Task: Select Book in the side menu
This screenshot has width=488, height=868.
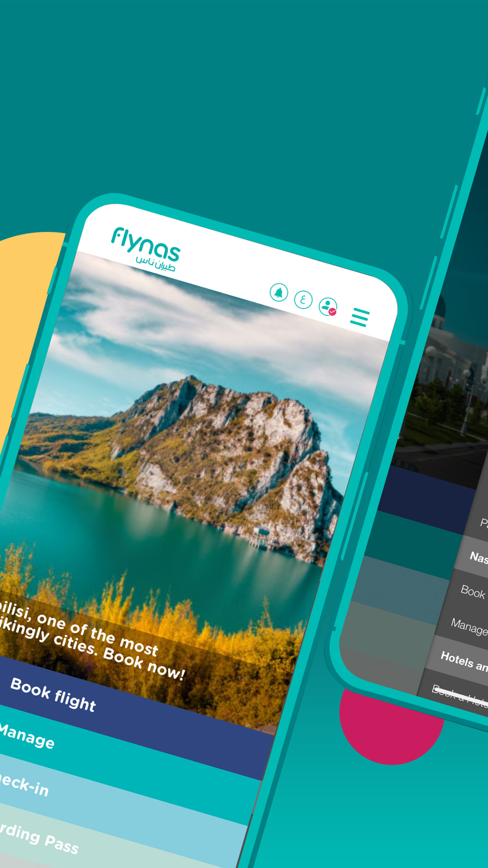Action: point(472,592)
